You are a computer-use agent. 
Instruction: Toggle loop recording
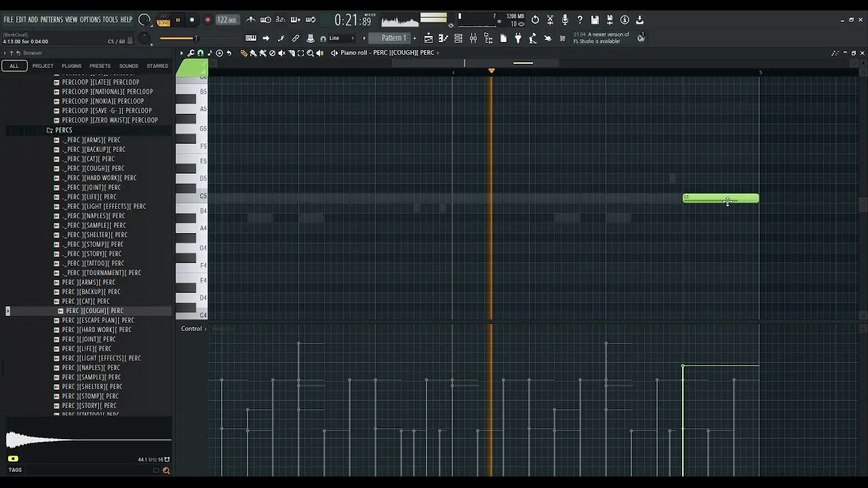pyautogui.click(x=311, y=20)
